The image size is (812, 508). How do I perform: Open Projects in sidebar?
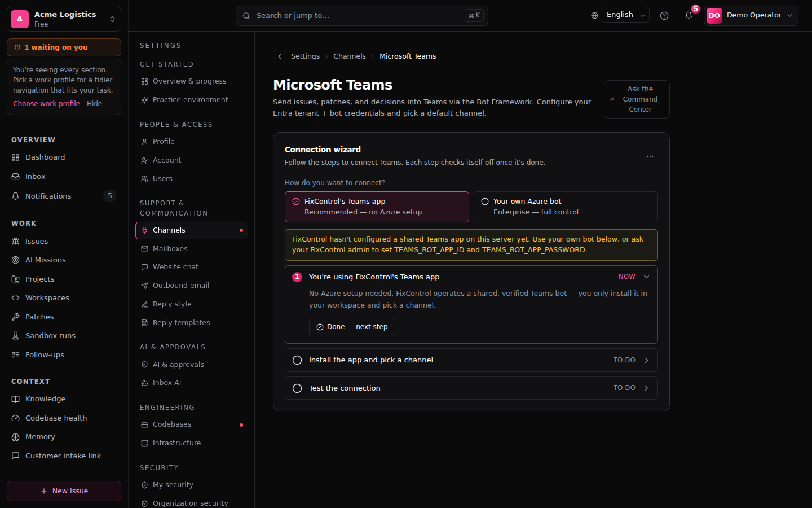(x=64, y=279)
